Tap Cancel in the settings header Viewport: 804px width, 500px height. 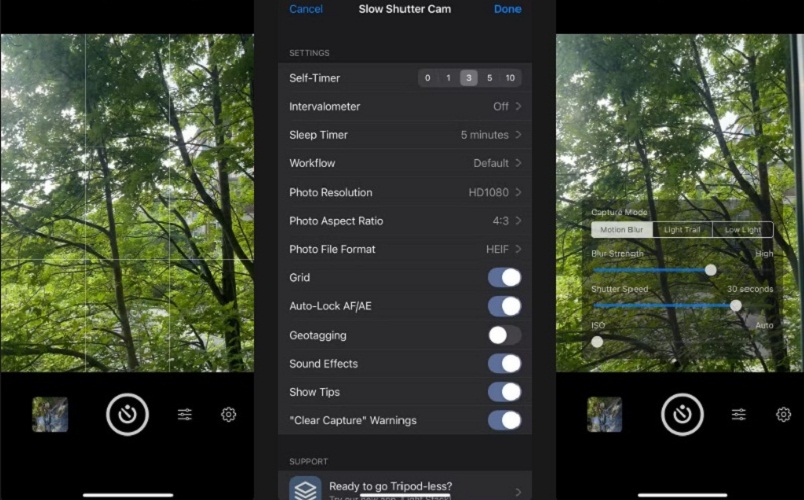tap(306, 9)
